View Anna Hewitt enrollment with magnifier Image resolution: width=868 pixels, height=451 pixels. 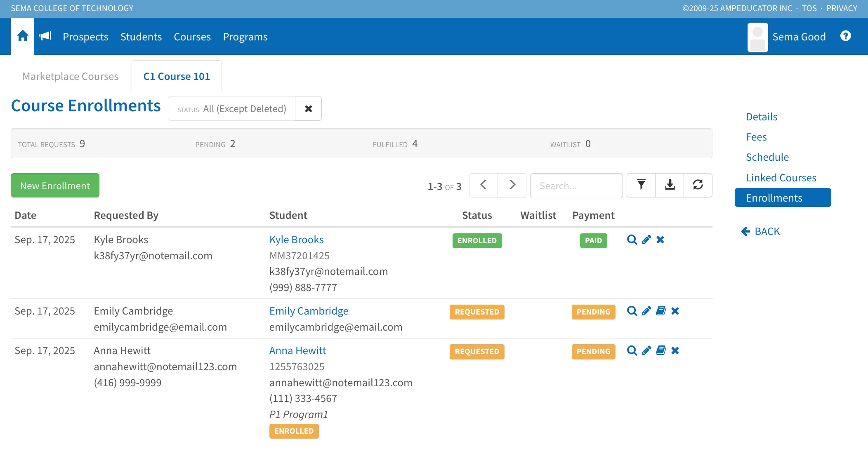[x=632, y=350]
